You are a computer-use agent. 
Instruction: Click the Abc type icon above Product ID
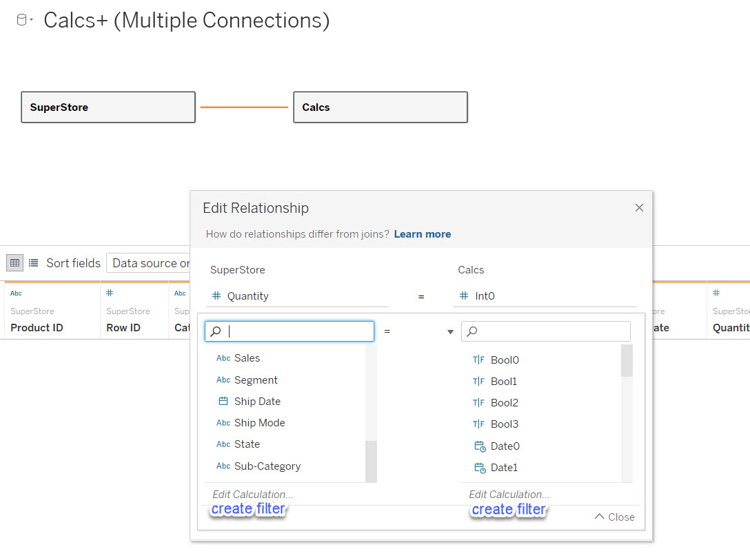click(x=16, y=293)
